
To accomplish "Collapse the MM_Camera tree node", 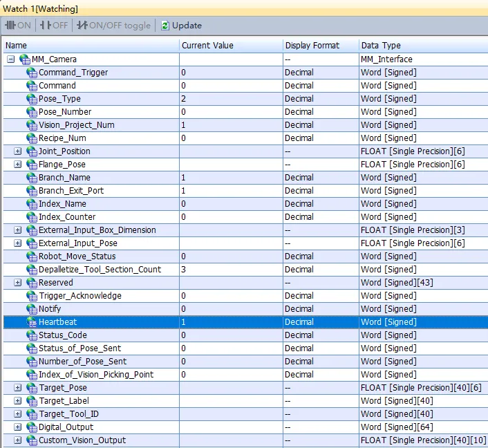I will pos(11,59).
